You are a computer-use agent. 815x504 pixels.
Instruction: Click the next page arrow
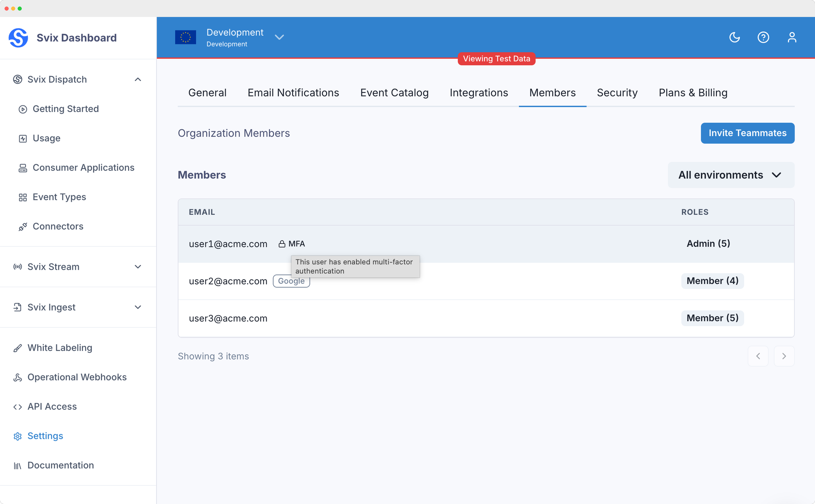point(784,356)
